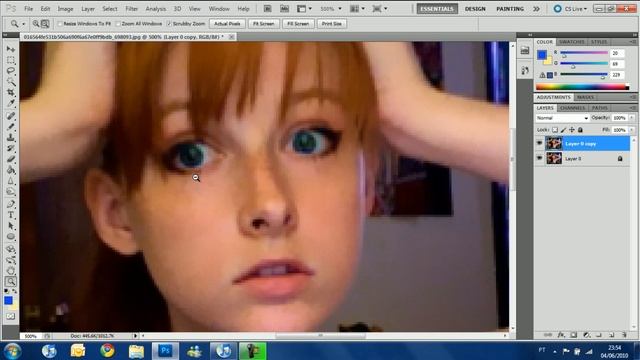Toggle Lock transparent pixels
Viewport: 640px width, 360px height.
pos(555,130)
